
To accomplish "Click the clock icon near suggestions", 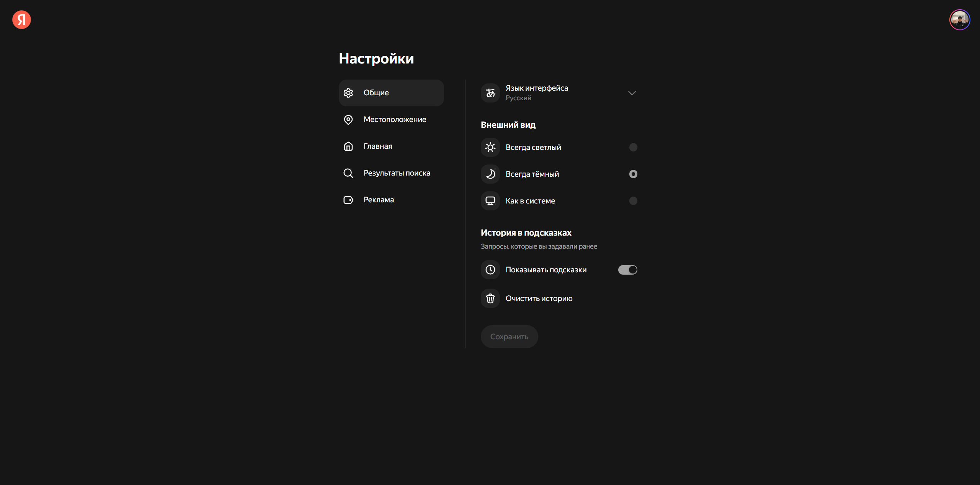I will click(x=490, y=270).
